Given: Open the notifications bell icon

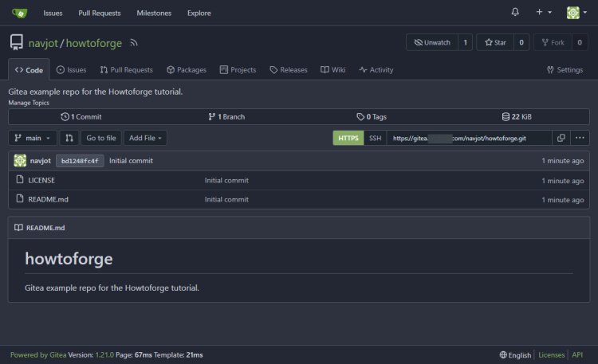Looking at the screenshot, I should click(515, 13).
